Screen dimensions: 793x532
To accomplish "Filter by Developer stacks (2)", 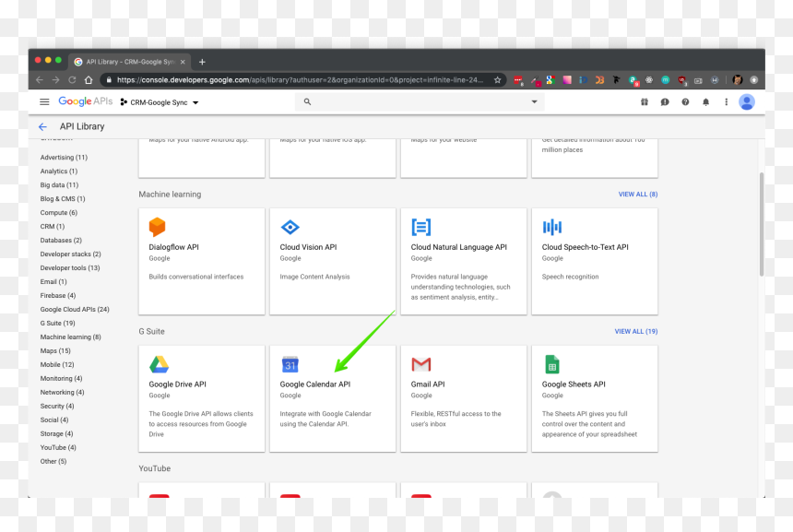I will point(70,254).
